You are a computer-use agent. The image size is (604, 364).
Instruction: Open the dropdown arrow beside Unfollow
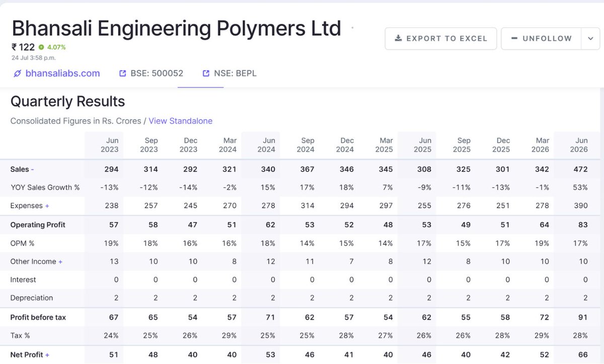click(590, 38)
